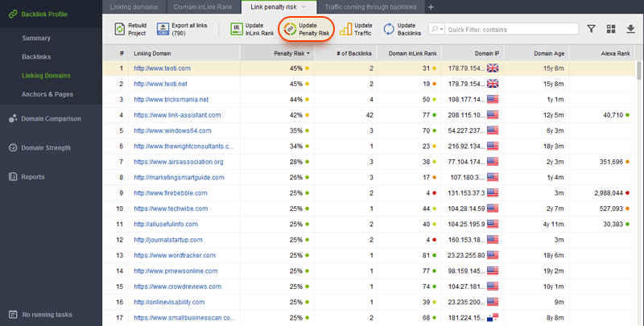Click the Update Traffic icon
Viewport: 644px width, 326px height.
point(345,29)
